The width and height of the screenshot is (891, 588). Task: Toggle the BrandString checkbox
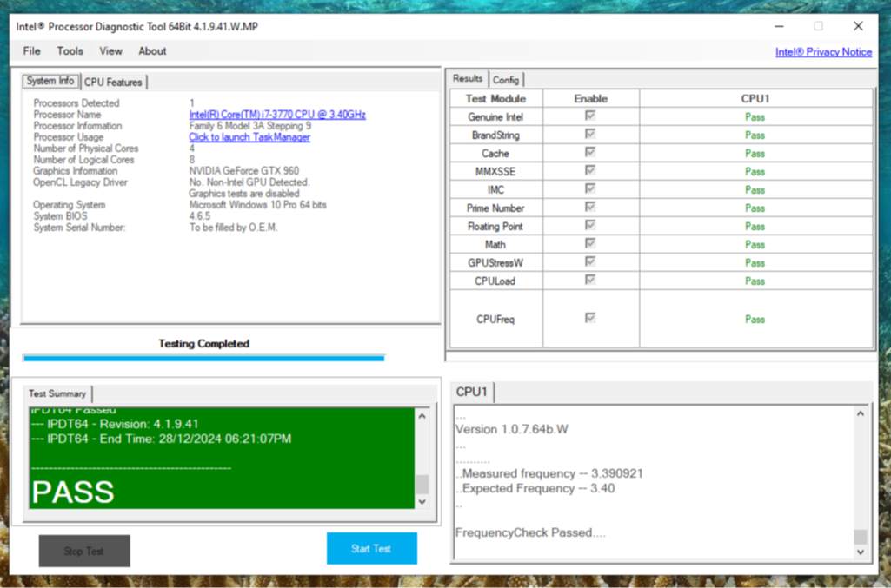point(590,134)
